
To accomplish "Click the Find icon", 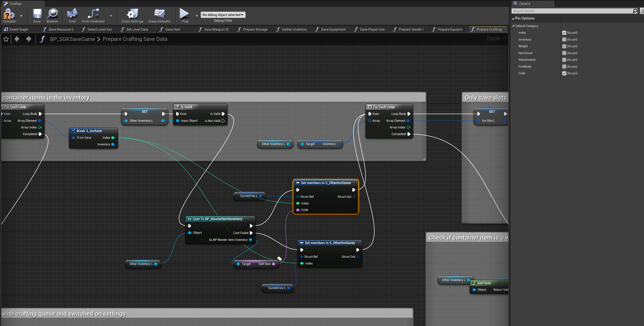I will [72, 14].
